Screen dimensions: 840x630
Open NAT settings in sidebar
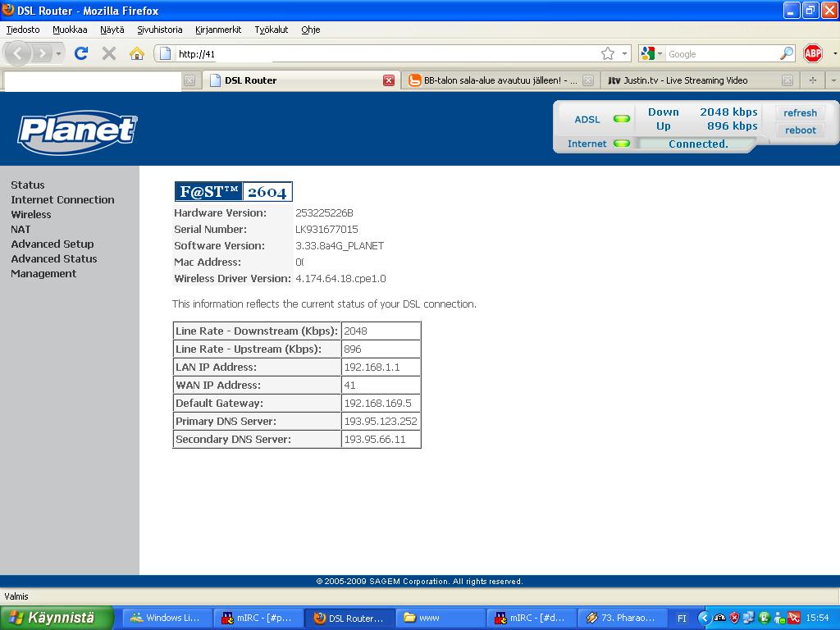[21, 230]
